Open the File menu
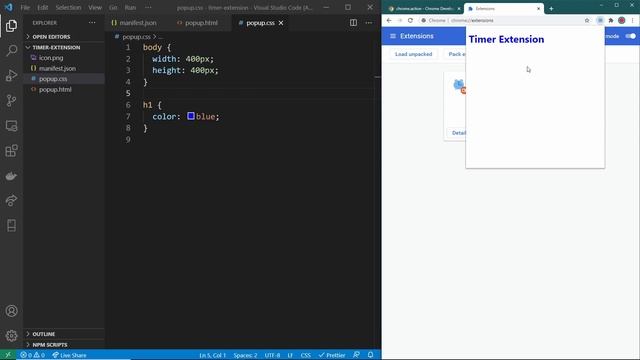This screenshot has height=360, width=640. pyautogui.click(x=25, y=7)
